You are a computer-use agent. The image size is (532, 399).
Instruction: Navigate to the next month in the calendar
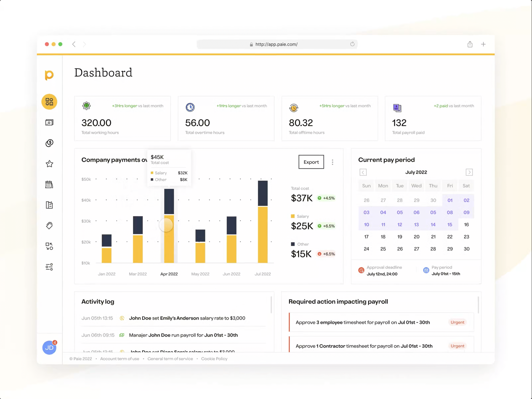(469, 172)
